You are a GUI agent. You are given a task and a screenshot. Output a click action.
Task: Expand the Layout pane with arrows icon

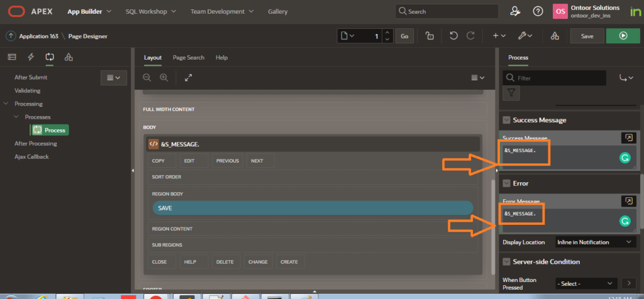click(x=188, y=77)
